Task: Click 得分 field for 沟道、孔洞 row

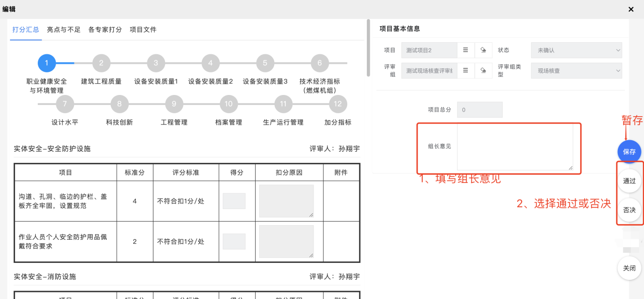Action: (x=234, y=201)
